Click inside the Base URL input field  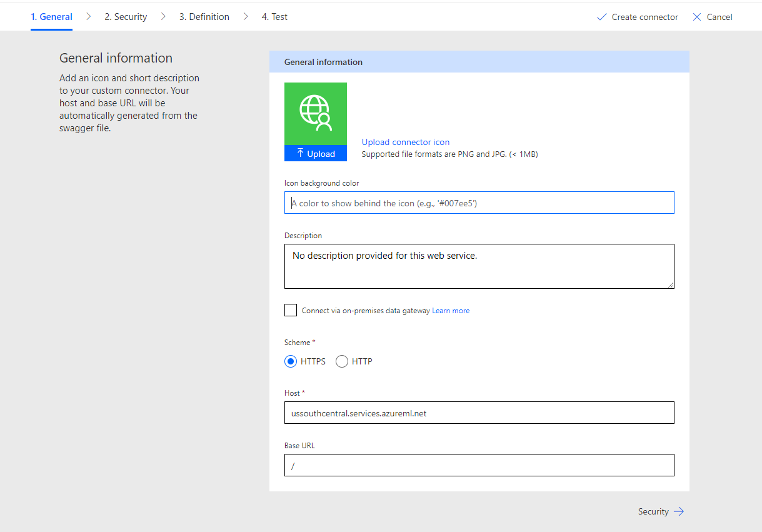click(x=479, y=465)
